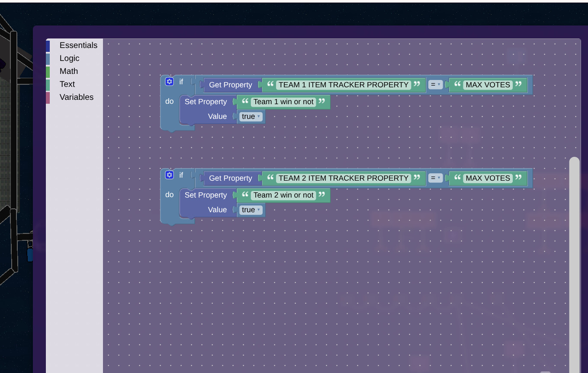The image size is (588, 373).
Task: Open the Text block category
Action: tap(67, 84)
